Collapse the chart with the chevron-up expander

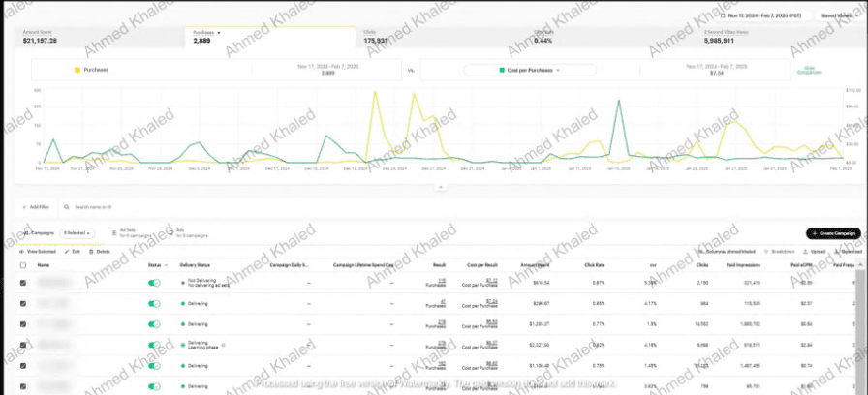(x=441, y=188)
